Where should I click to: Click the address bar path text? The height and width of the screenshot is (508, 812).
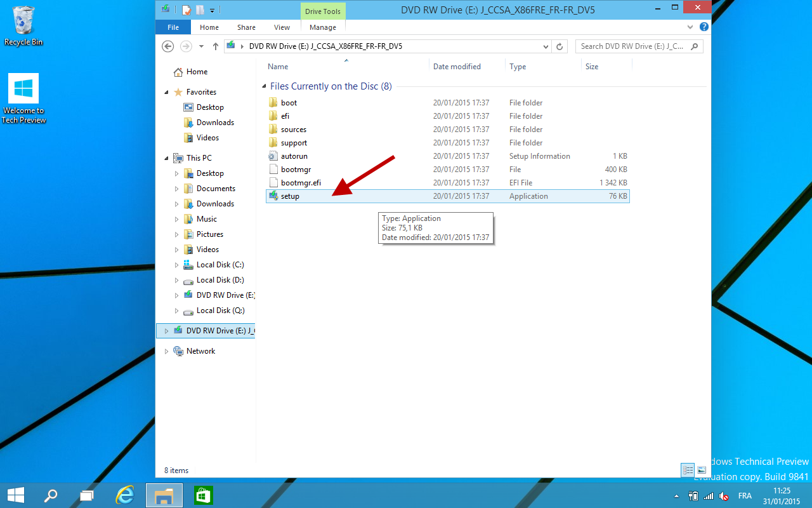point(325,46)
